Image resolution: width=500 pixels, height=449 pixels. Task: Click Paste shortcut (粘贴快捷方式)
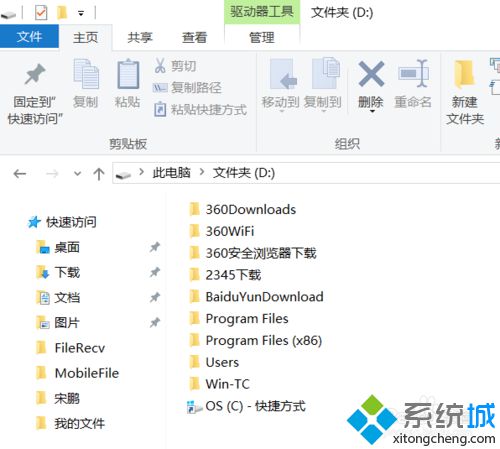(200, 110)
